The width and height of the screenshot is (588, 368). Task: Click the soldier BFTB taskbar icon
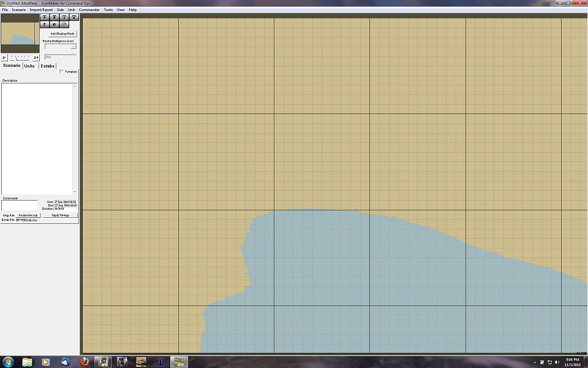(x=103, y=362)
